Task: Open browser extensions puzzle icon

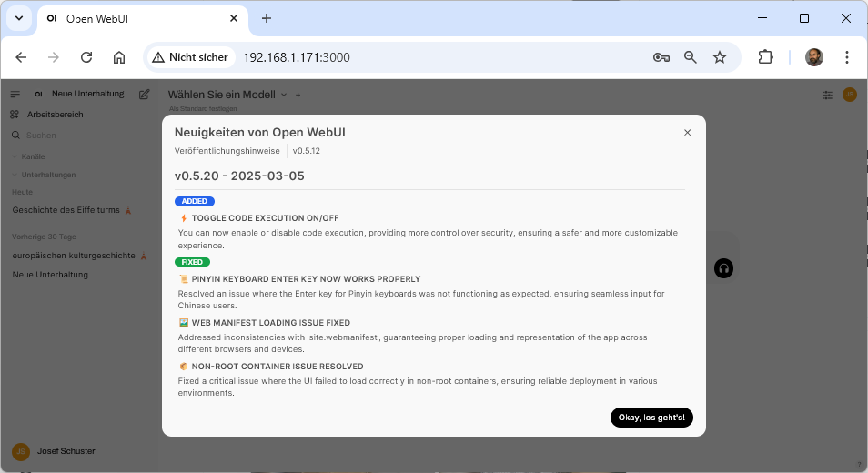Action: (765, 57)
